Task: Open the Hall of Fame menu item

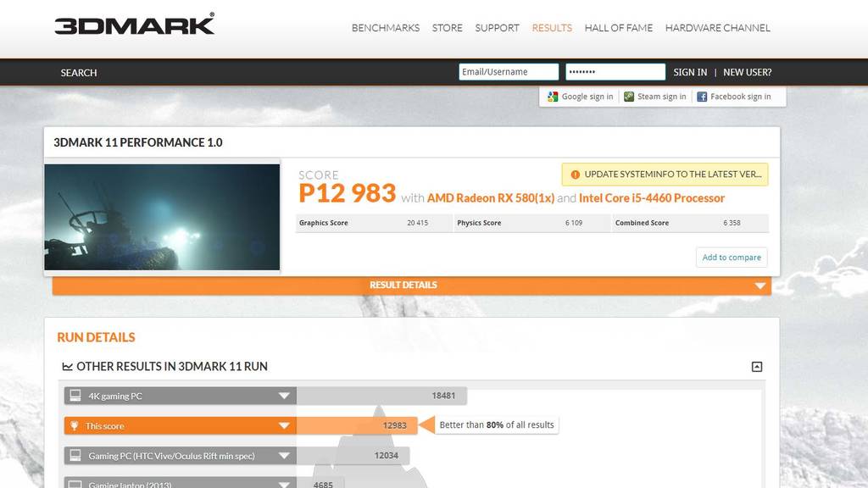Action: pos(618,28)
